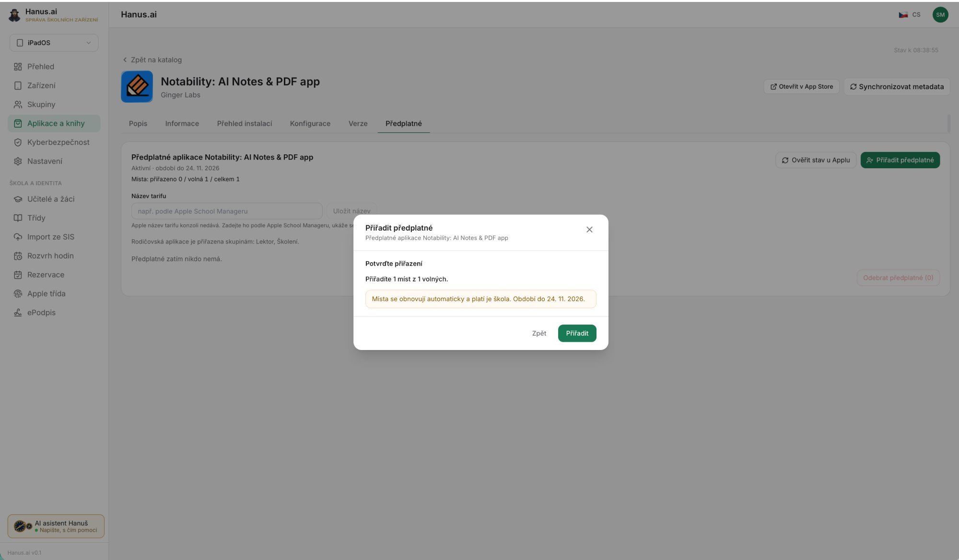959x560 pixels.
Task: Open Apple třída fingerprint item
Action: point(54,293)
